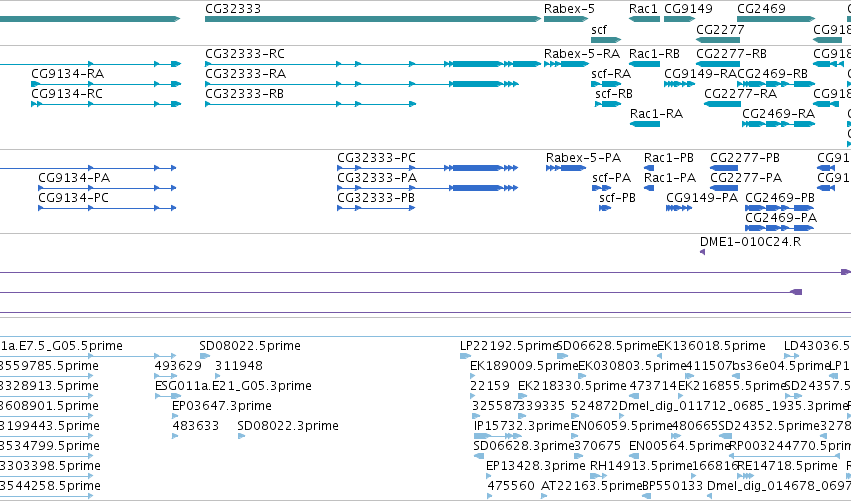Screen dimensions: 851x501
Task: Click the Rac1-PA protein
Action: click(x=649, y=188)
